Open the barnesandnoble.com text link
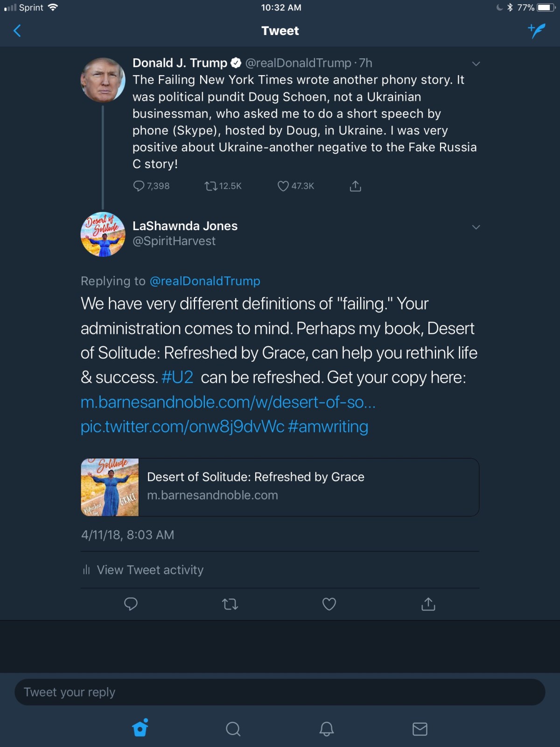Viewport: 560px width, 747px height. point(228,402)
